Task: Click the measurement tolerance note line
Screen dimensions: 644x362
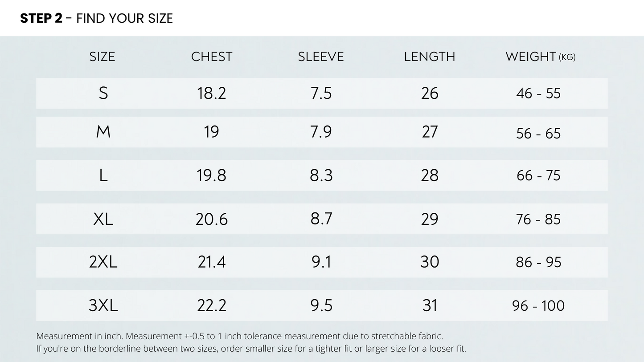Action: coord(239,336)
